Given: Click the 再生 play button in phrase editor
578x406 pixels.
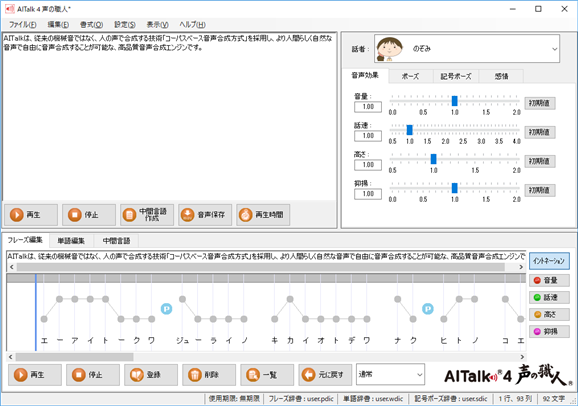Looking at the screenshot, I should (x=35, y=375).
